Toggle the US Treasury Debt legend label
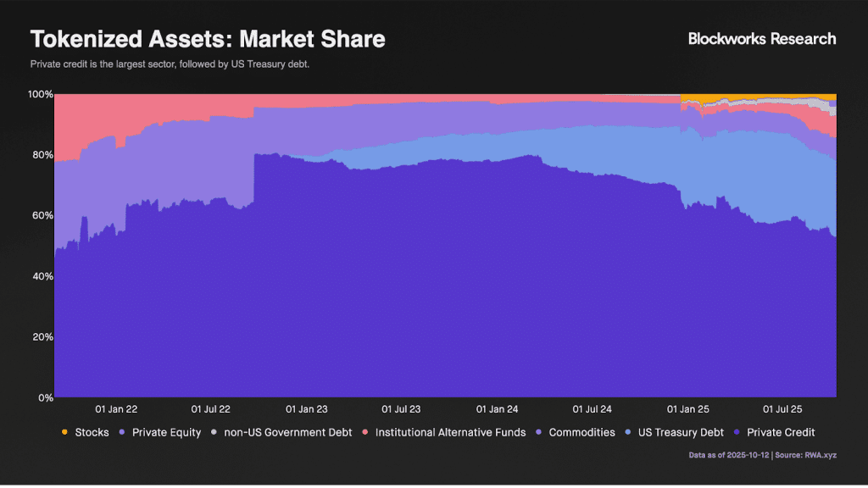This screenshot has width=868, height=488. point(681,433)
